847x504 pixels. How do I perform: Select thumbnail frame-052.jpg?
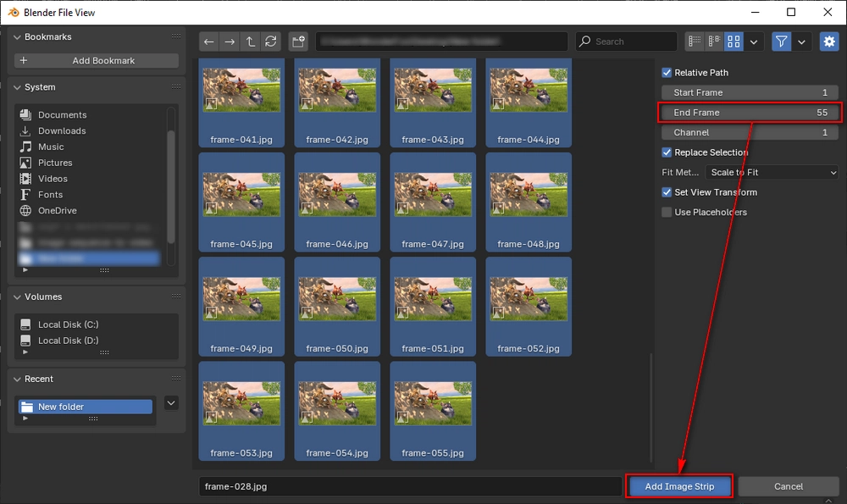529,307
